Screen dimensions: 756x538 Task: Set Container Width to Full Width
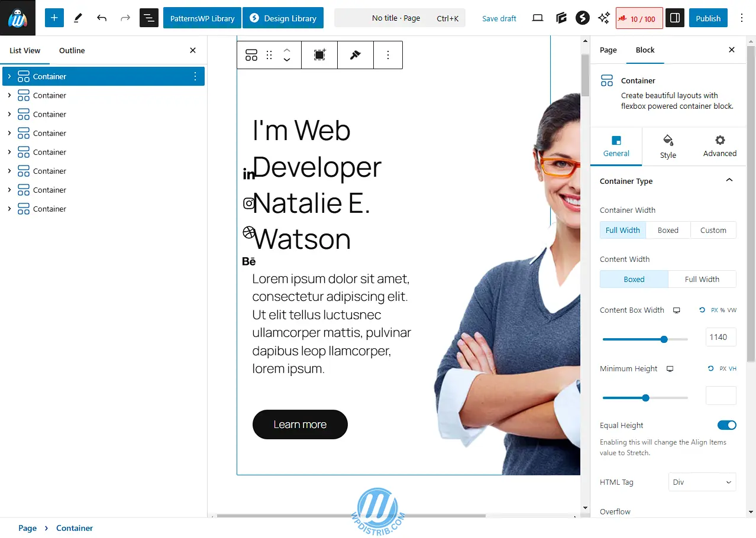(x=623, y=230)
